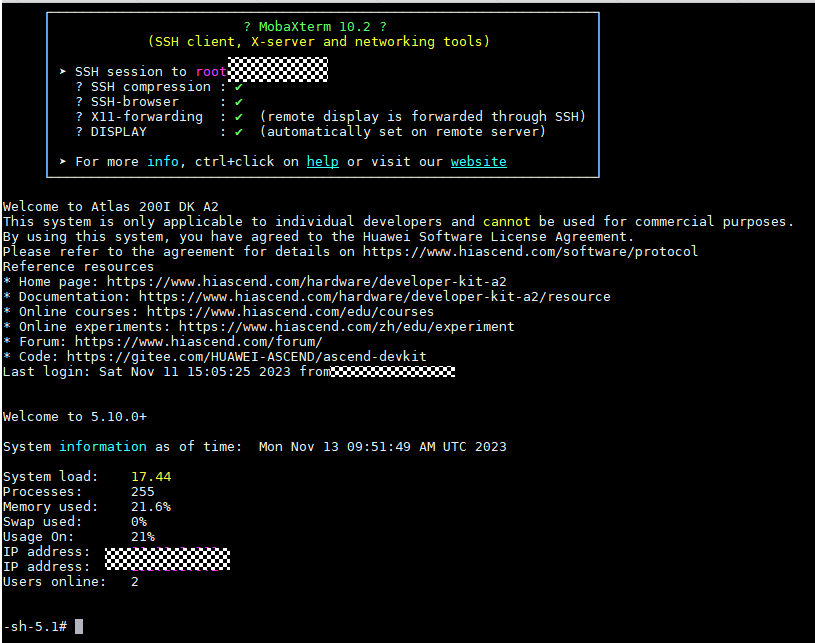Image resolution: width=815 pixels, height=643 pixels.
Task: Click the yellow word 'cannot'
Action: 506,222
